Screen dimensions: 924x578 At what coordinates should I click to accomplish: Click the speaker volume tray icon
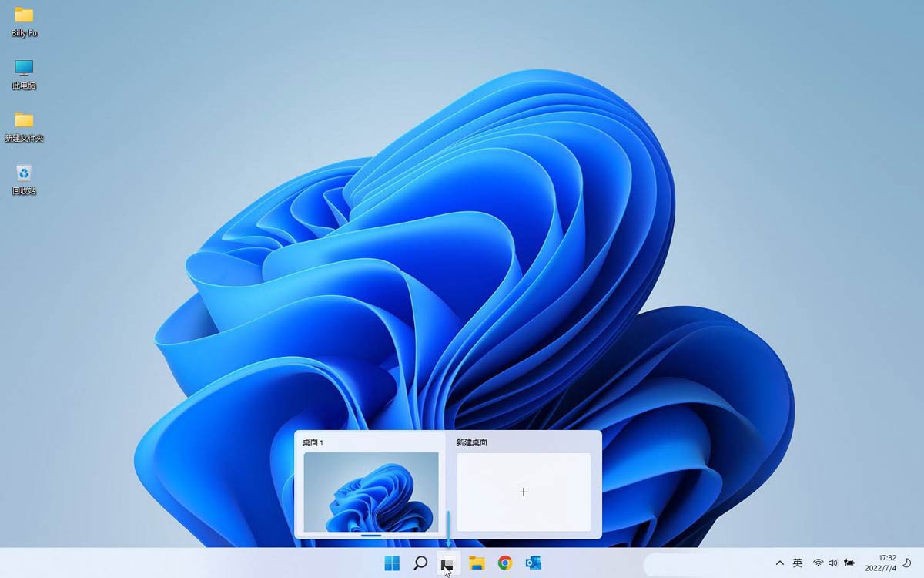pyautogui.click(x=832, y=563)
